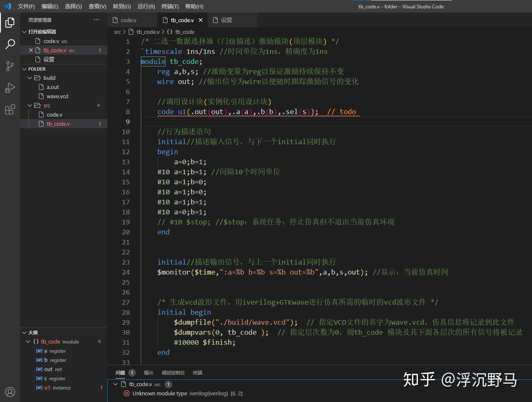
Task: Open the 终端 menu in the menu bar
Action: pyautogui.click(x=169, y=6)
